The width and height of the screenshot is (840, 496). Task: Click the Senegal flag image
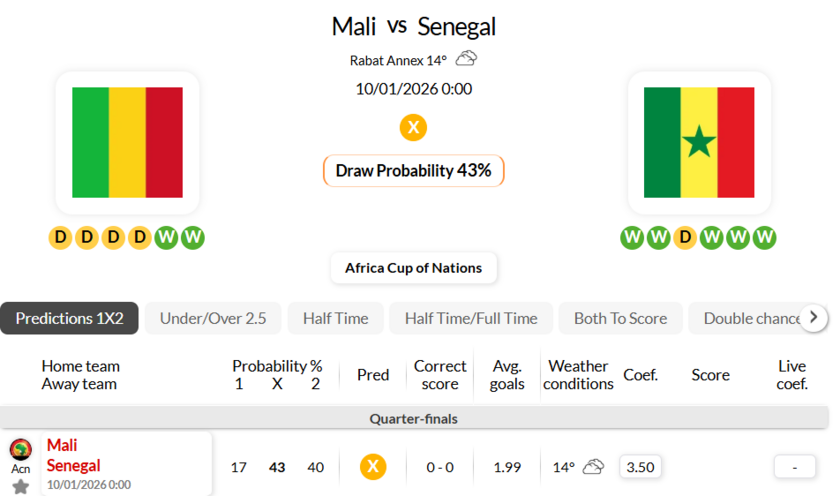click(699, 142)
